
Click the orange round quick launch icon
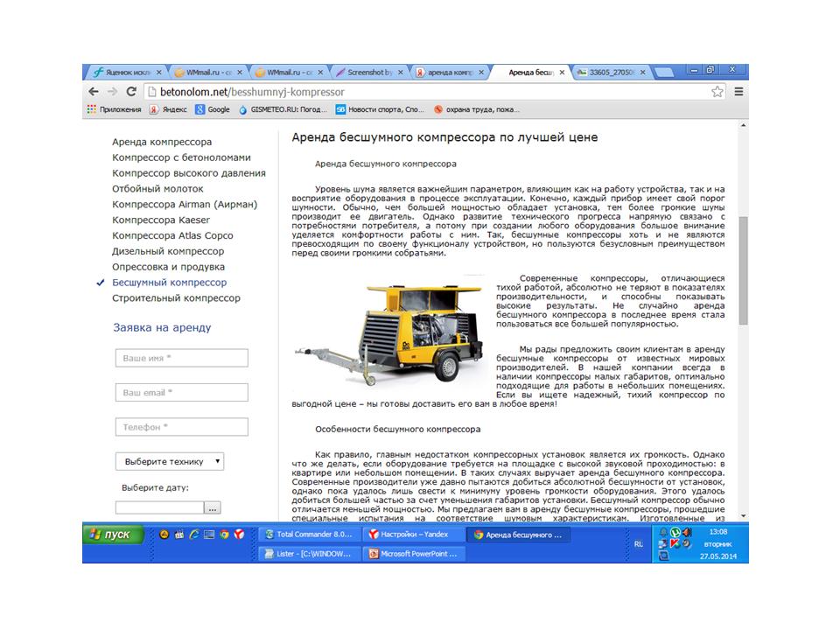164,534
